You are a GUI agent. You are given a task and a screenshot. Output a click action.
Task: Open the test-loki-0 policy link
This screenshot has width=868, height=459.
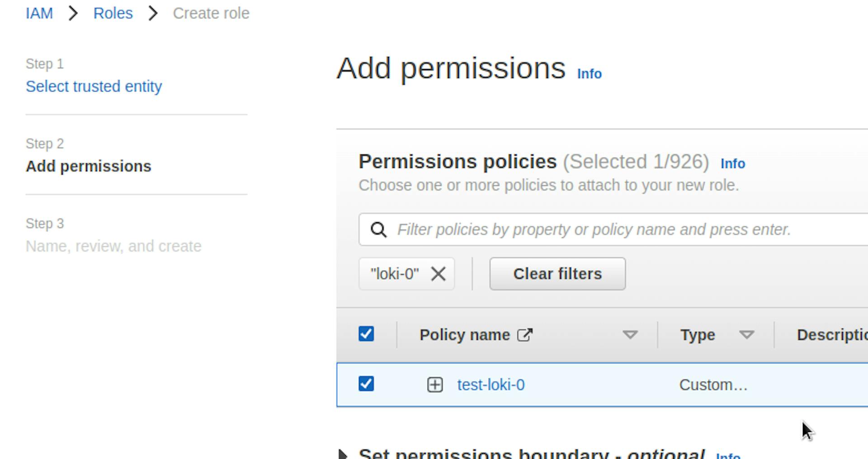tap(491, 385)
